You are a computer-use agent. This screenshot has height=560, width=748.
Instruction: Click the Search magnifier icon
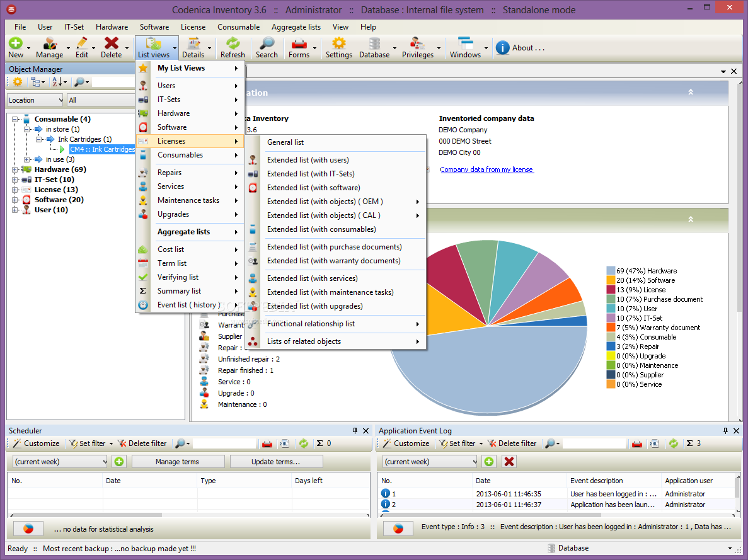pyautogui.click(x=267, y=43)
